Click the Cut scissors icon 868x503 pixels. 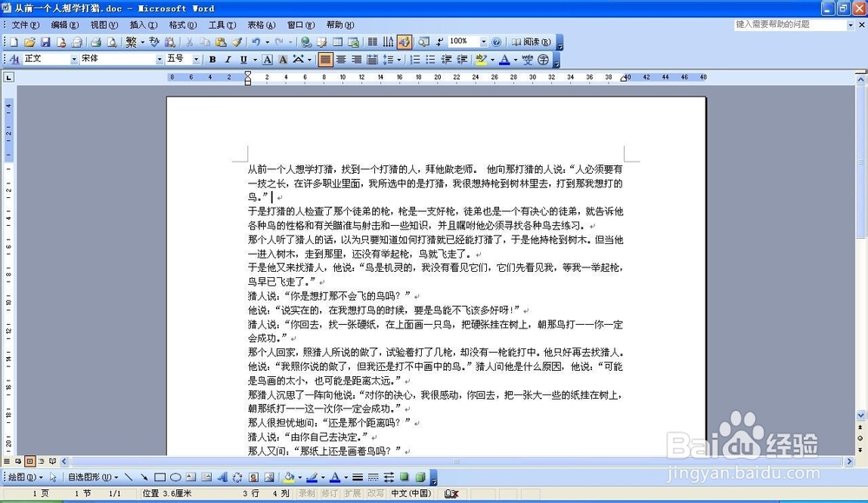coord(189,42)
